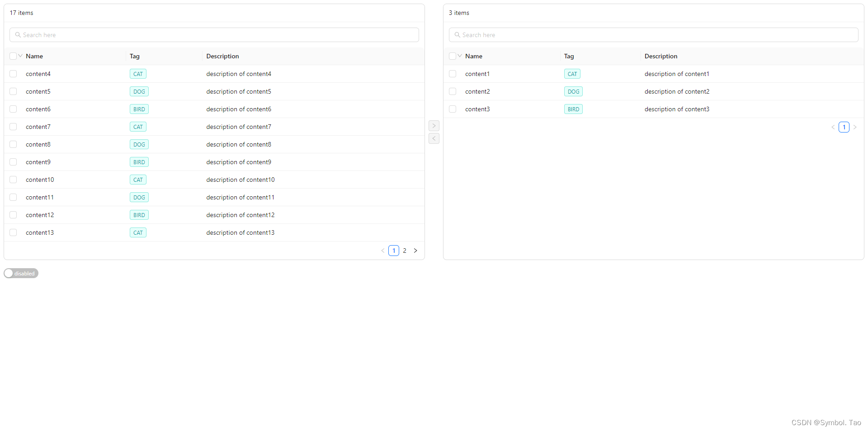
Task: Click the Description column header in the left table
Action: click(x=222, y=56)
